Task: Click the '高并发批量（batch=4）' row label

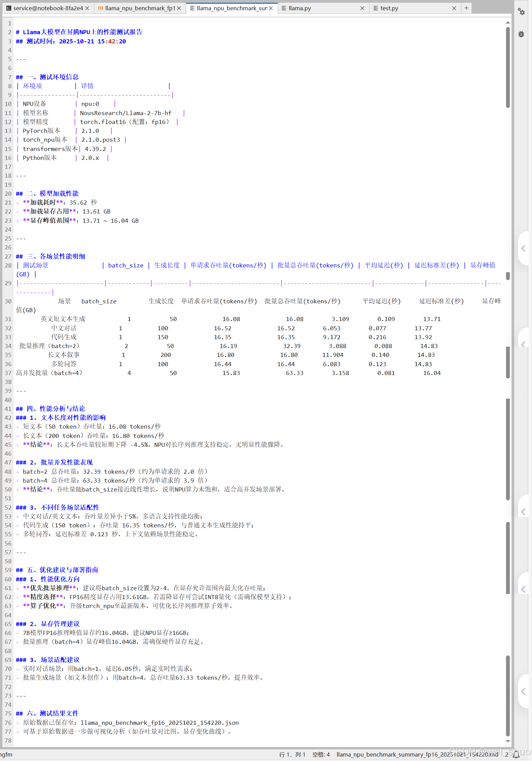Action: click(x=50, y=373)
